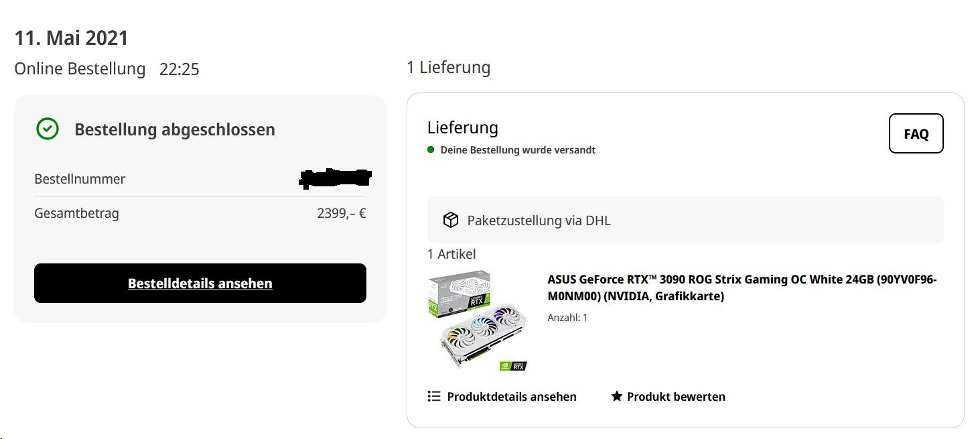Click the DHL package box icon

click(450, 220)
